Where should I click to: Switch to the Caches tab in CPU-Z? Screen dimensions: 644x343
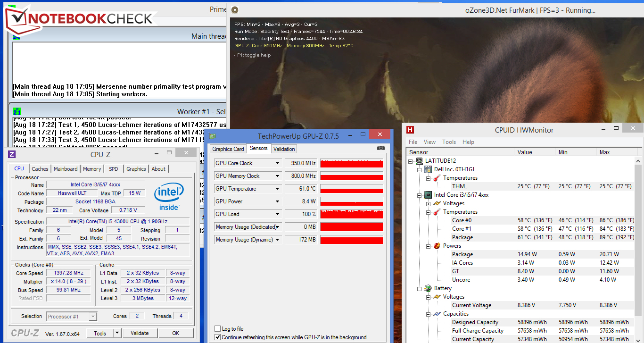click(x=40, y=169)
